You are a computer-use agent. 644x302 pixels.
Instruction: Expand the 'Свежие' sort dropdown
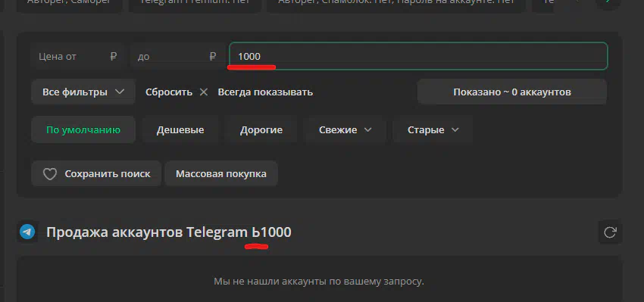[x=345, y=130]
